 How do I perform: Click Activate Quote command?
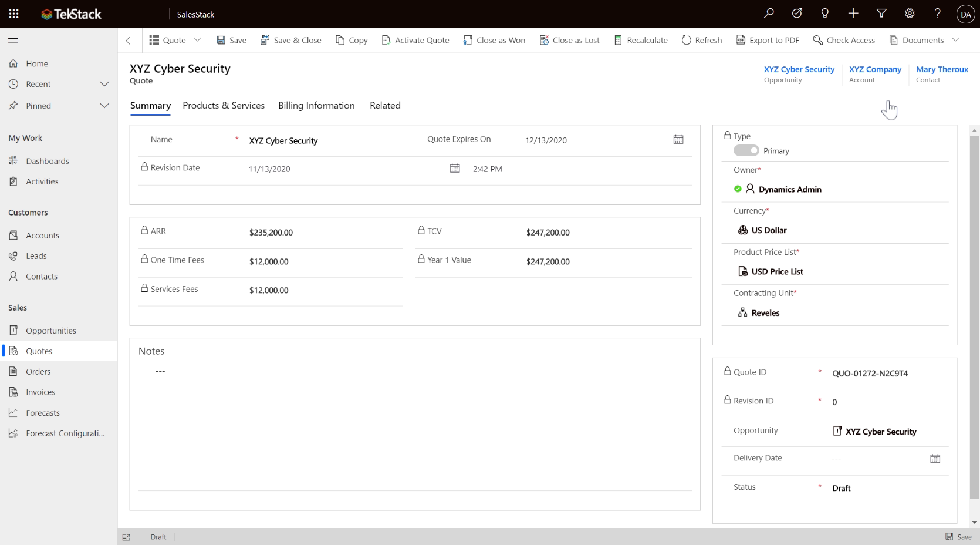click(415, 40)
